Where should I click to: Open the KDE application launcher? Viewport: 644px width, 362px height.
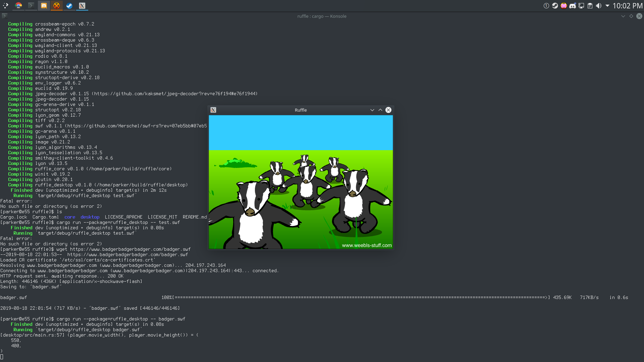[6, 6]
